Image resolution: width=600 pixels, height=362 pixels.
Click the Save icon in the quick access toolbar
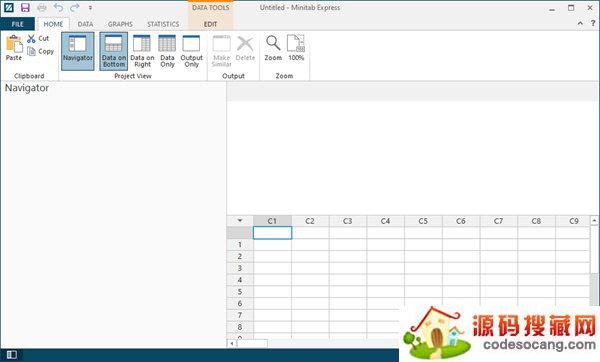[25, 7]
